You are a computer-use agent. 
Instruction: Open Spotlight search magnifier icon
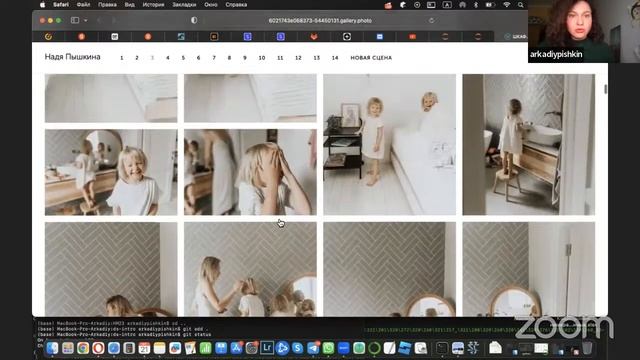(x=521, y=5)
